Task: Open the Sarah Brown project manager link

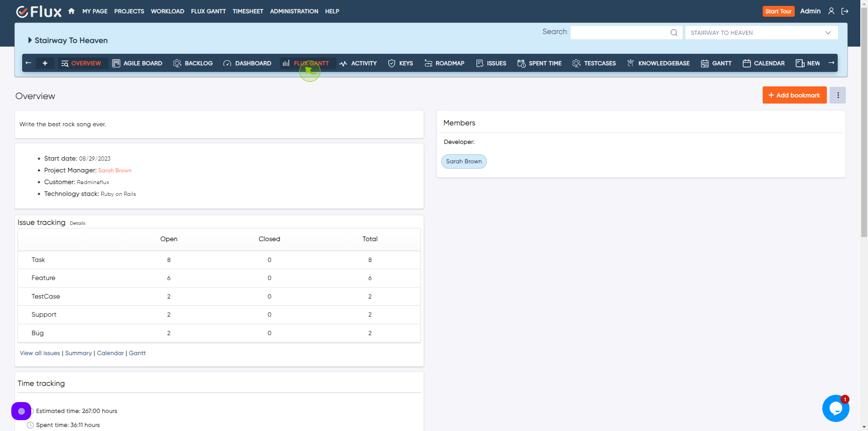Action: [x=115, y=171]
